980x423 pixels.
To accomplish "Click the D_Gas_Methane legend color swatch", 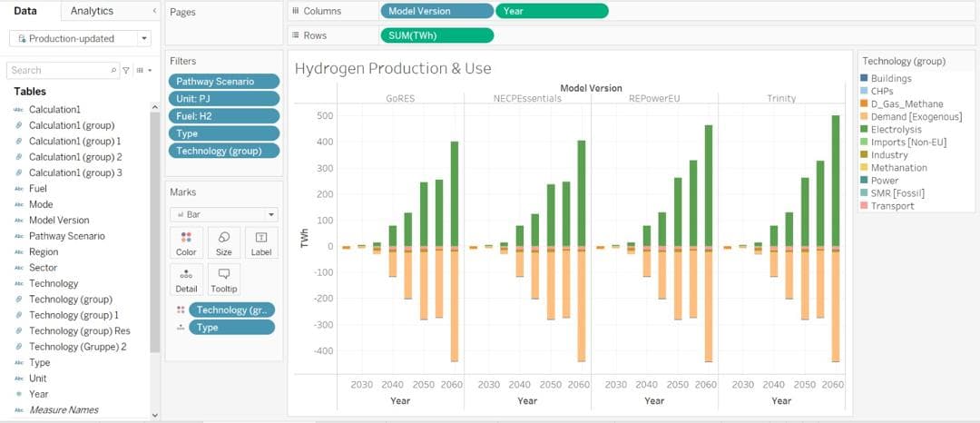I will 864,103.
